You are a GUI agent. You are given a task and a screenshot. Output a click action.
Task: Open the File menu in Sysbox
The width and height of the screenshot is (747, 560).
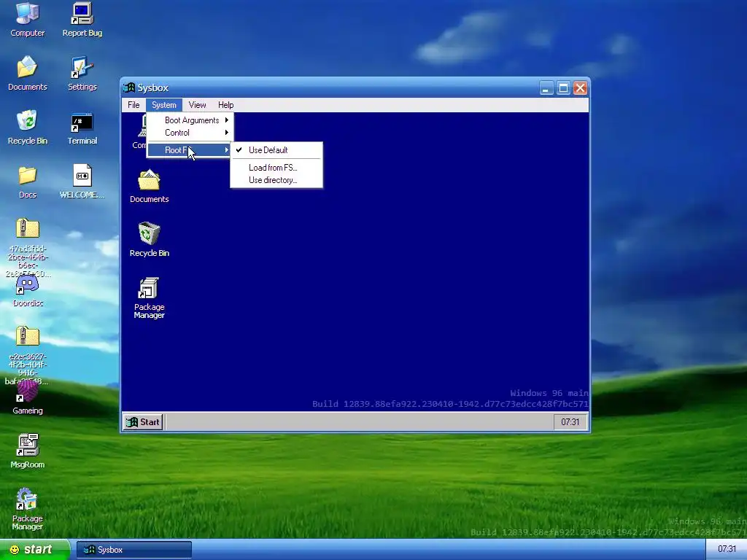[x=133, y=105]
